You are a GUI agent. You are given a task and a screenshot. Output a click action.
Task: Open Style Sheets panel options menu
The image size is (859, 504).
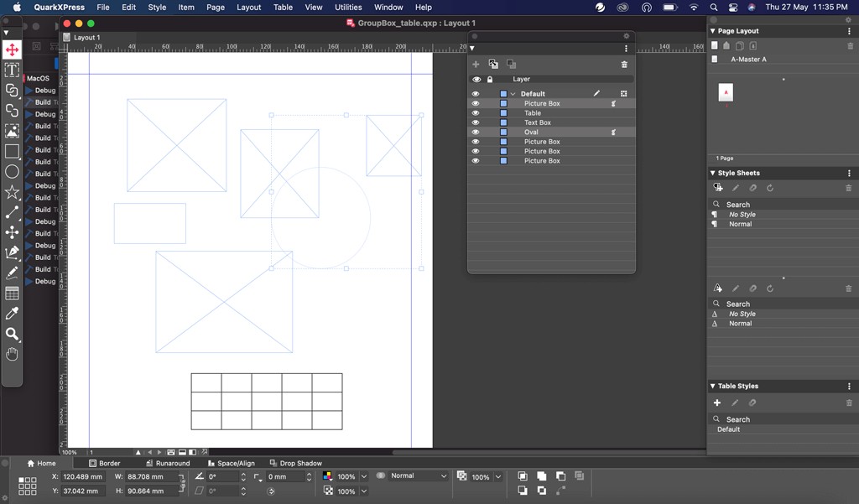click(x=850, y=172)
